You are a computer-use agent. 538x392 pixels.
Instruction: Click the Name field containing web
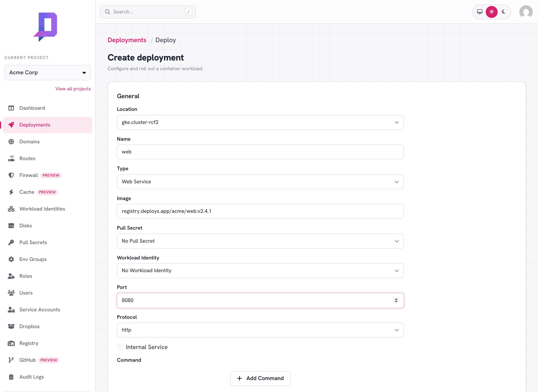[x=260, y=152]
